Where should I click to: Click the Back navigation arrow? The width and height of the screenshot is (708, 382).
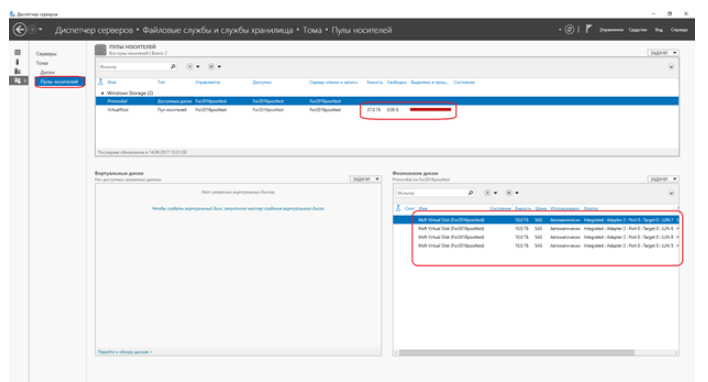[x=19, y=30]
